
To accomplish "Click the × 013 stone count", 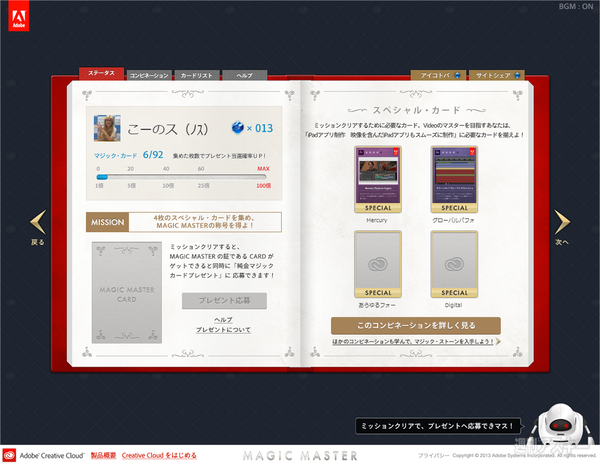I will click(260, 128).
